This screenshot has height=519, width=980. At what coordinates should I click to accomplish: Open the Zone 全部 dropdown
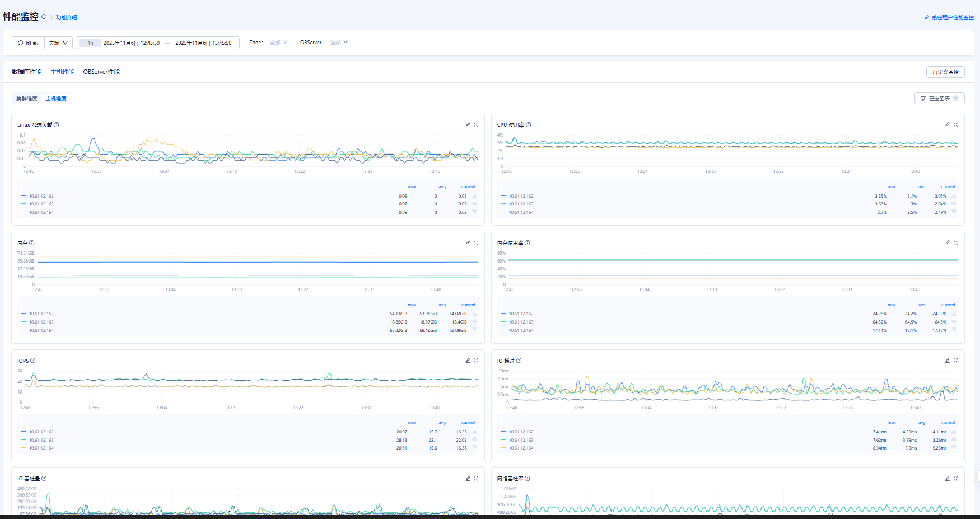click(x=278, y=43)
